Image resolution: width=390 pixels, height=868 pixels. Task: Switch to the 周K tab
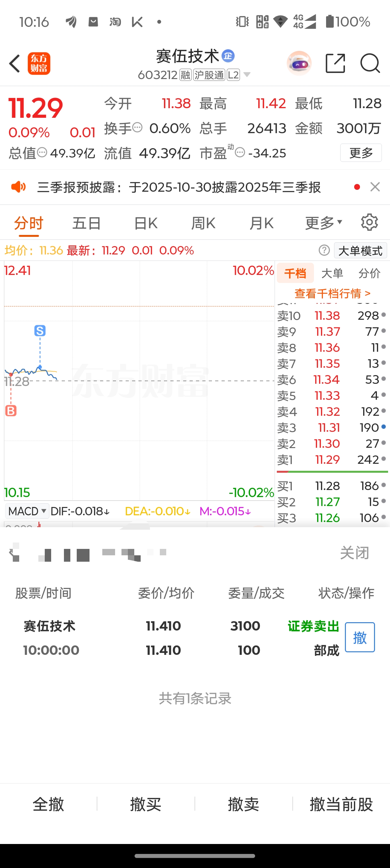203,223
